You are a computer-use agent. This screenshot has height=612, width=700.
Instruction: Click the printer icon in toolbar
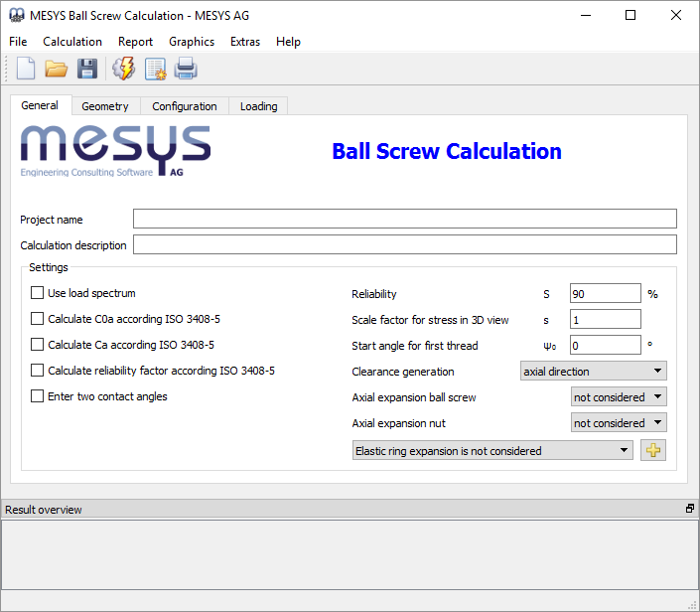pyautogui.click(x=186, y=69)
